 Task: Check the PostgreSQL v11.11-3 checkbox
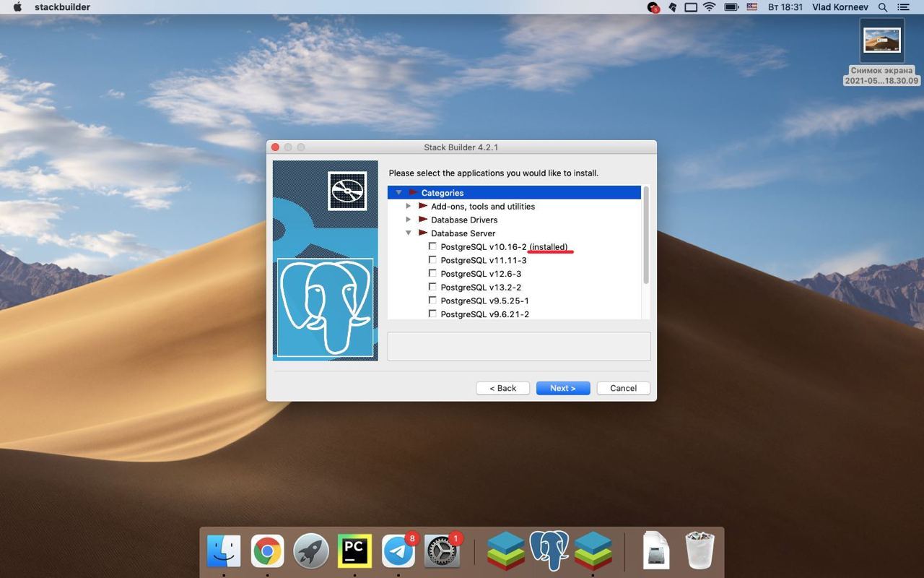432,260
